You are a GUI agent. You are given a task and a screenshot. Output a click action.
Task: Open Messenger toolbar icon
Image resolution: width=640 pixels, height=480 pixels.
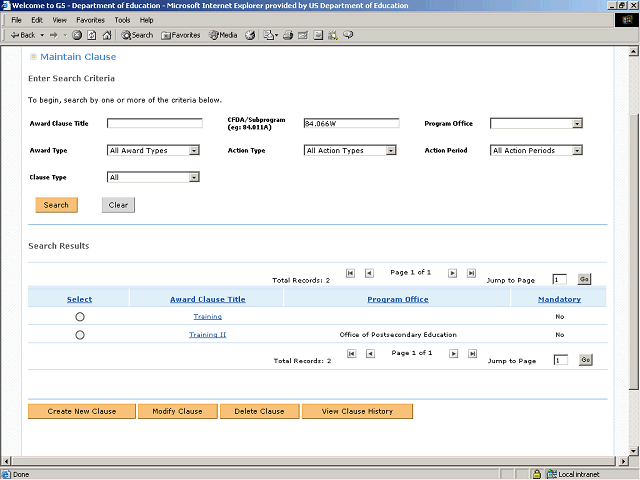point(348,35)
